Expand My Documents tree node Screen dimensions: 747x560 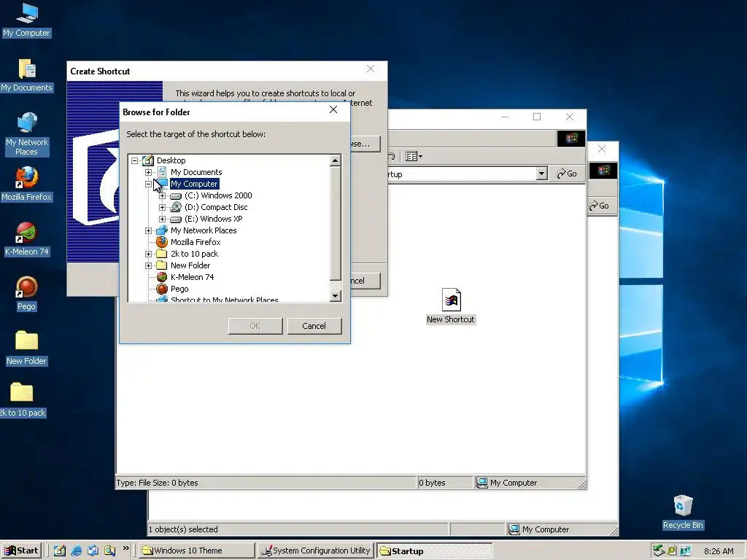(148, 172)
